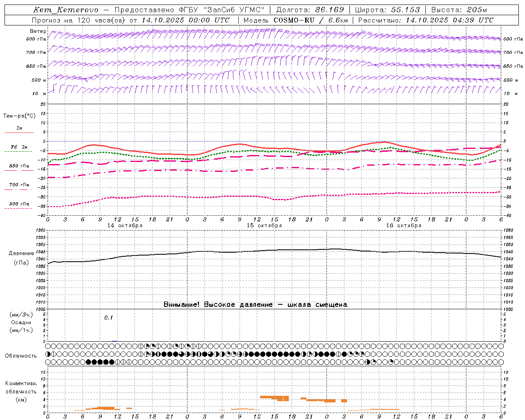Click the Конвективн. convective cloud label
This screenshot has height=420, width=525.
(x=21, y=383)
